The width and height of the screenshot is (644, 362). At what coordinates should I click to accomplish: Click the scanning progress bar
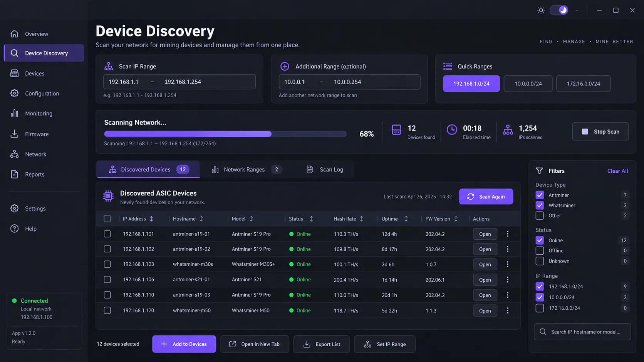click(x=225, y=134)
